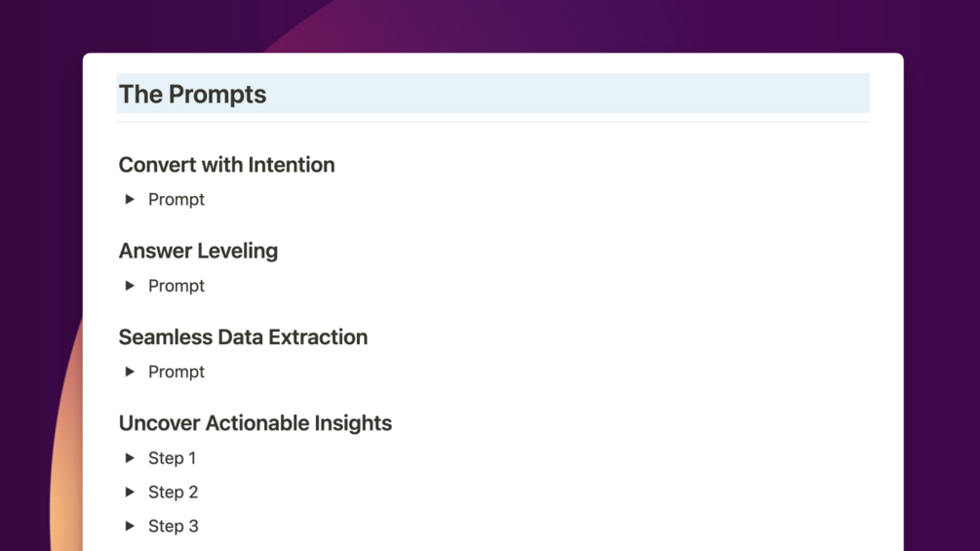980x551 pixels.
Task: Expand the toggle arrow under Answer Leveling
Action: [x=130, y=286]
